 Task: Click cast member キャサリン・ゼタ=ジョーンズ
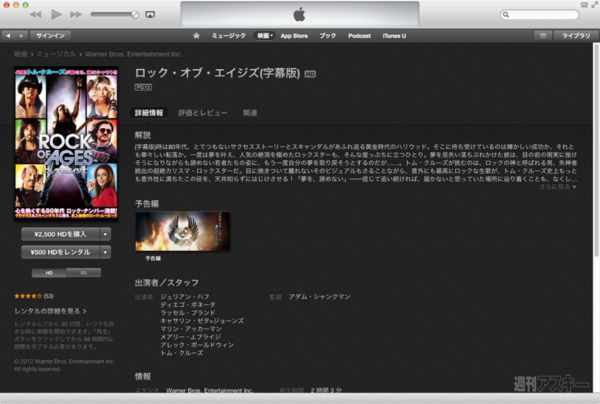coord(202,321)
